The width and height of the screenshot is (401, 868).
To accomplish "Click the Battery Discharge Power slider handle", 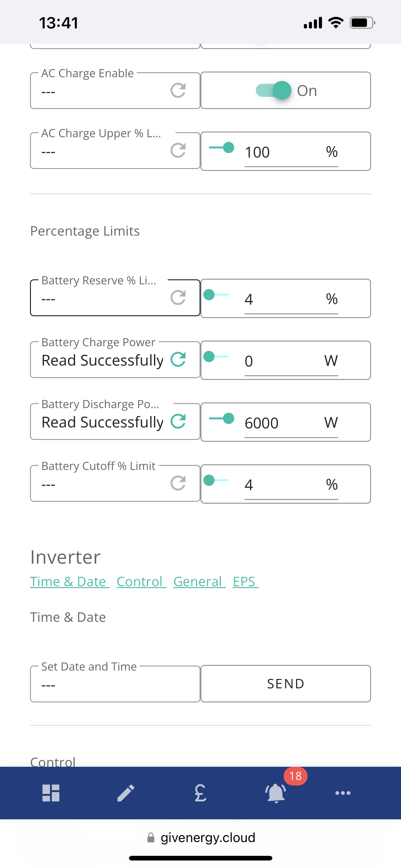I will (x=229, y=418).
